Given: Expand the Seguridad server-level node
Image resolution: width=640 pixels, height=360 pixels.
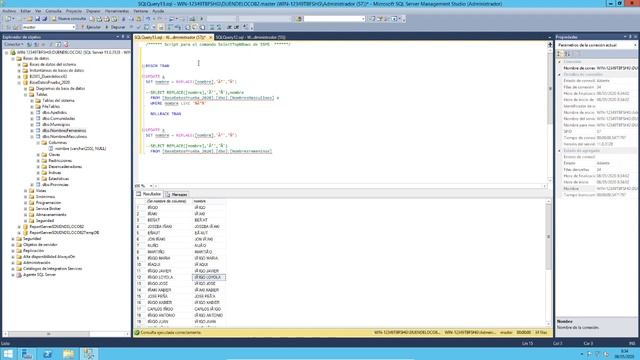Looking at the screenshot, I should pos(13,238).
